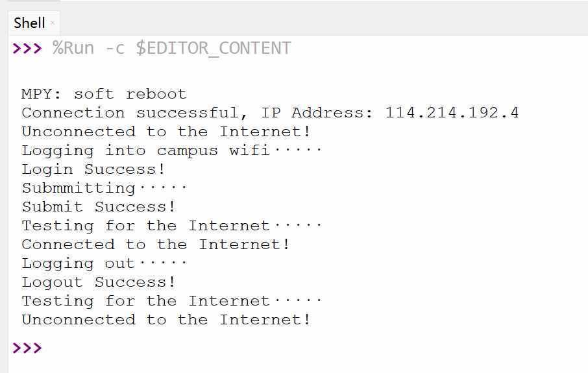Click the 'Connected to the Internet!' line

(156, 245)
